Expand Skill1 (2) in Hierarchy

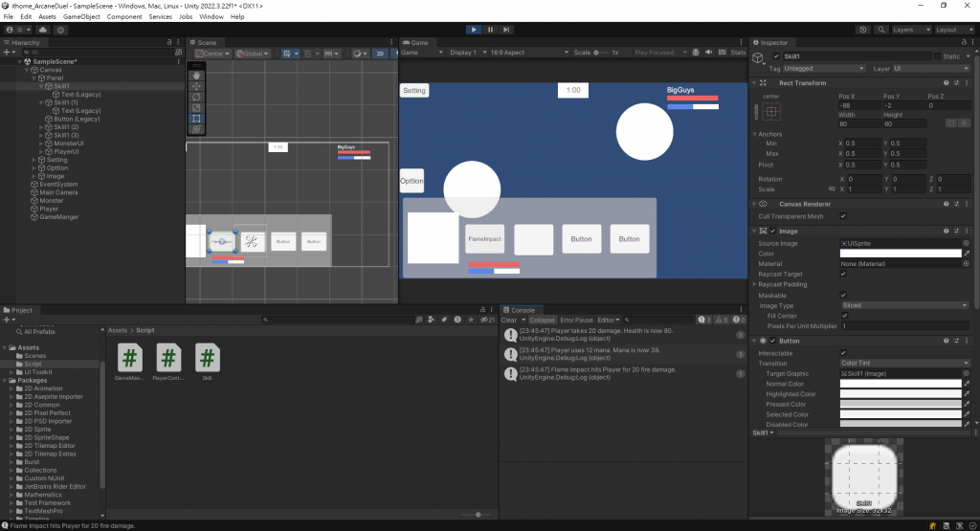41,127
